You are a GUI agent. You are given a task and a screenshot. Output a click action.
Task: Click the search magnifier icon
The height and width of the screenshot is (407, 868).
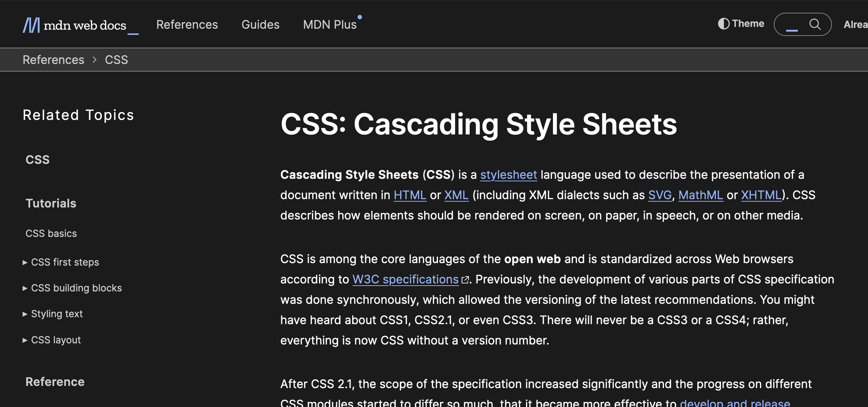point(815,24)
